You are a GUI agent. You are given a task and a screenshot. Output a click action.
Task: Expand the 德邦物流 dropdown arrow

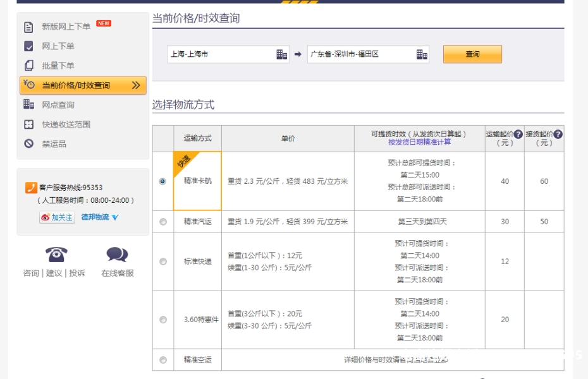coord(115,218)
